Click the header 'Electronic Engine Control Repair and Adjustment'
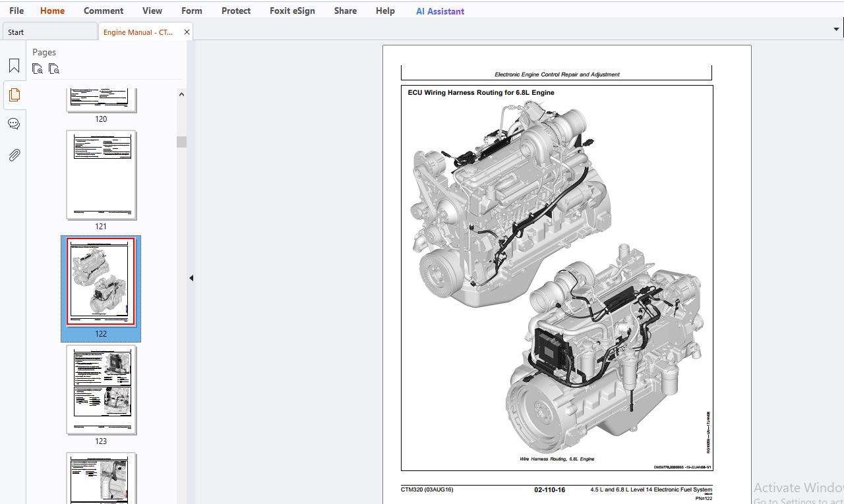The image size is (844, 504). [x=557, y=74]
